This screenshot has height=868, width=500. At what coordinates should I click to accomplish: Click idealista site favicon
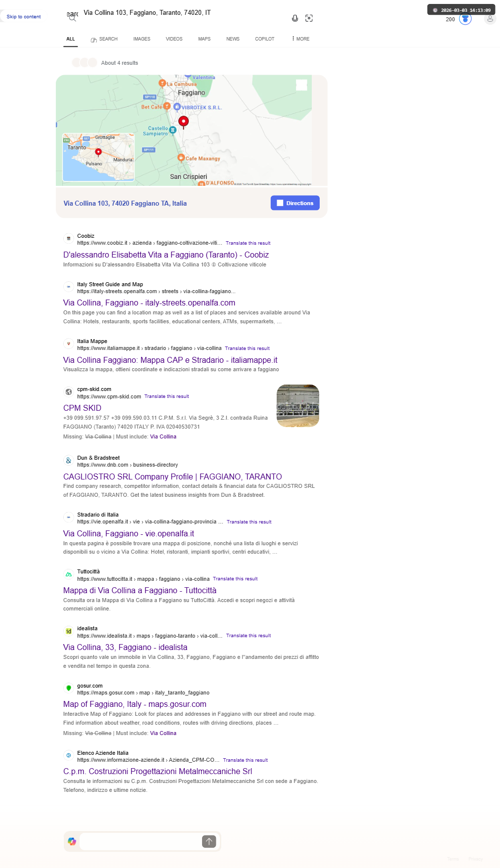[x=69, y=631]
